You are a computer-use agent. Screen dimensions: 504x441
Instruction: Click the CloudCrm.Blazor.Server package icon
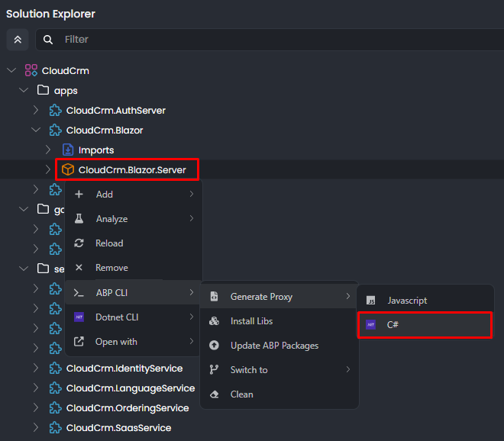point(68,170)
